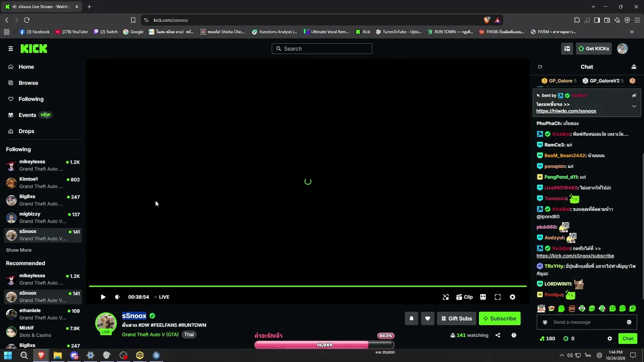Click the Gift Subs button
This screenshot has height=362, width=644.
(456, 318)
